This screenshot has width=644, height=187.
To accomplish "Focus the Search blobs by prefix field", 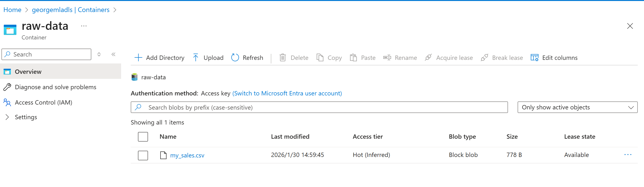I will pyautogui.click(x=319, y=107).
